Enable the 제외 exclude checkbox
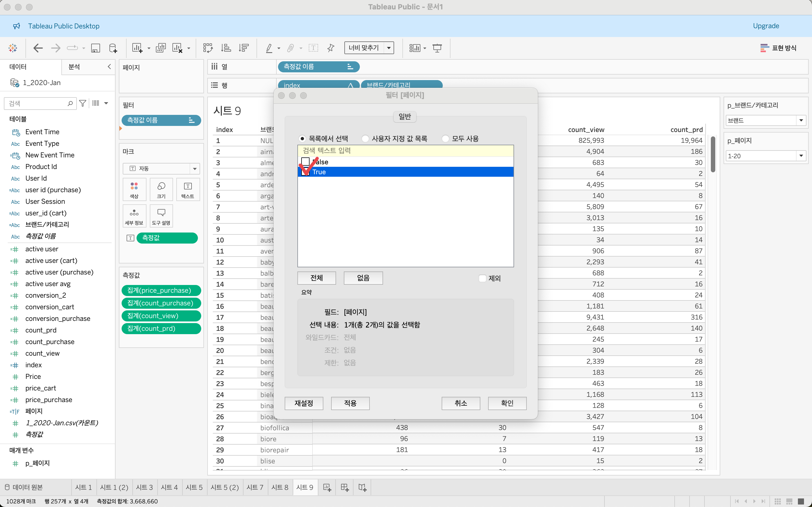 point(483,278)
